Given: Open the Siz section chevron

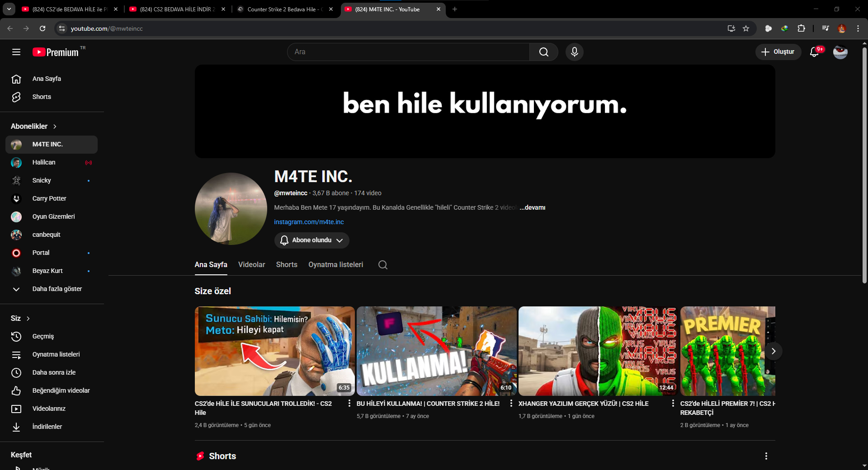Looking at the screenshot, I should (28, 319).
